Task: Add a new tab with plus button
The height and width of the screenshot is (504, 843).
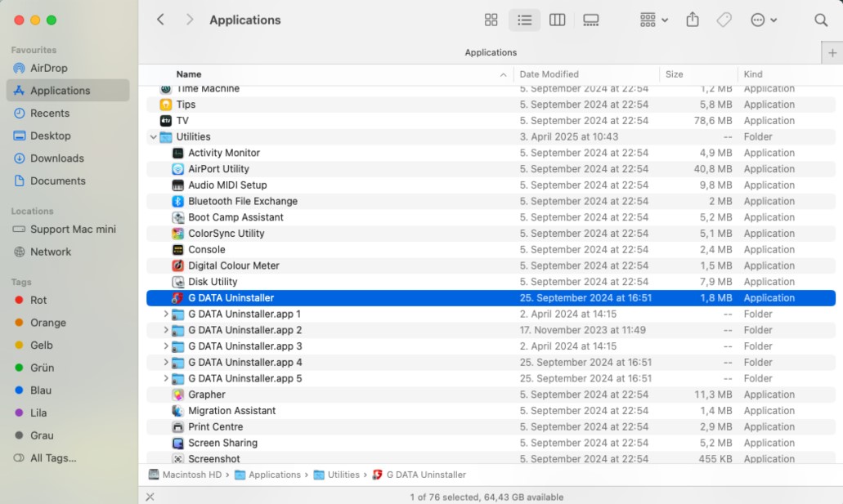Action: tap(832, 52)
